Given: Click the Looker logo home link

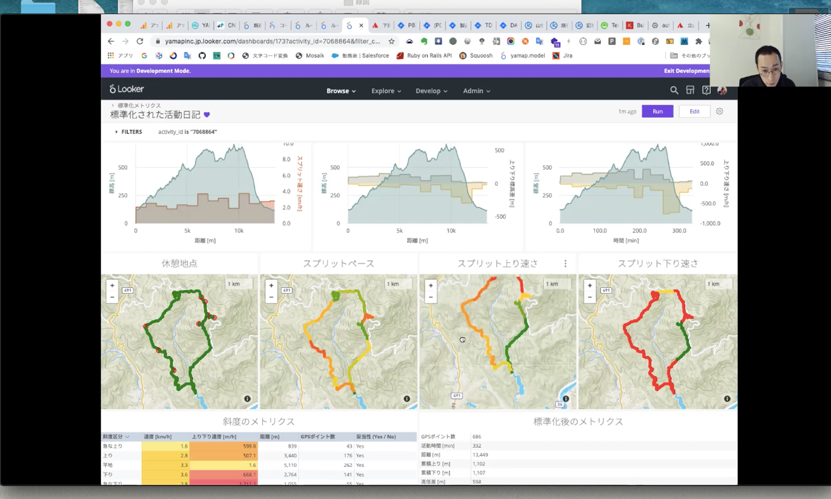Looking at the screenshot, I should point(127,89).
